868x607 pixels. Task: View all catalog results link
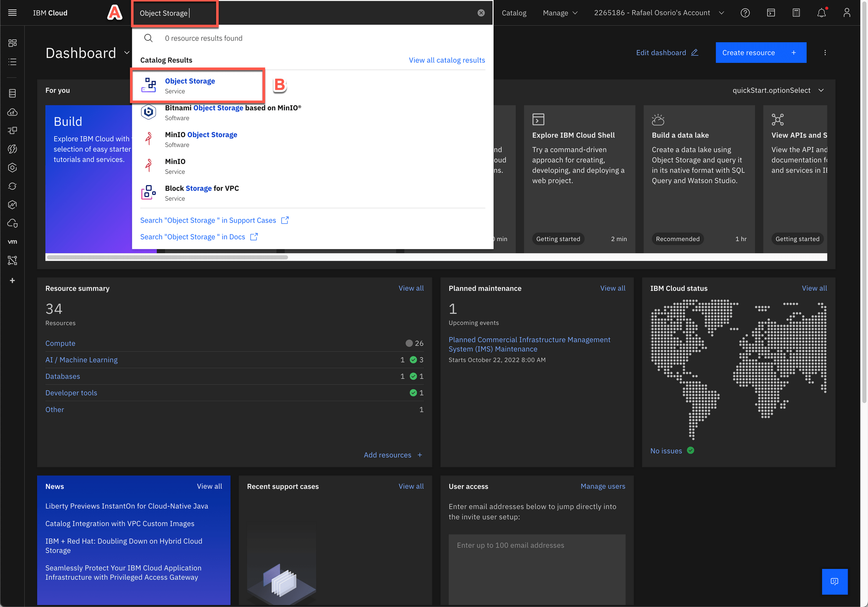(446, 60)
